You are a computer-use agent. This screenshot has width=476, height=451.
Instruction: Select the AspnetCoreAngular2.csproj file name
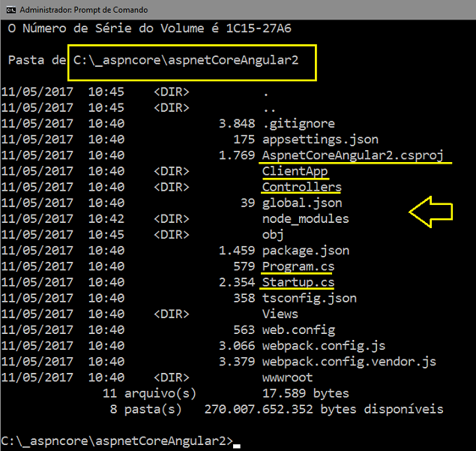click(x=353, y=155)
